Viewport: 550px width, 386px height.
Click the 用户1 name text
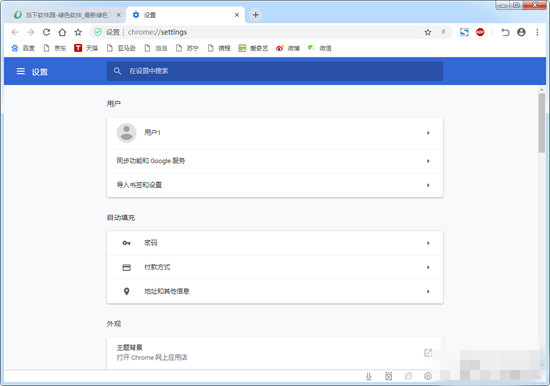[152, 133]
